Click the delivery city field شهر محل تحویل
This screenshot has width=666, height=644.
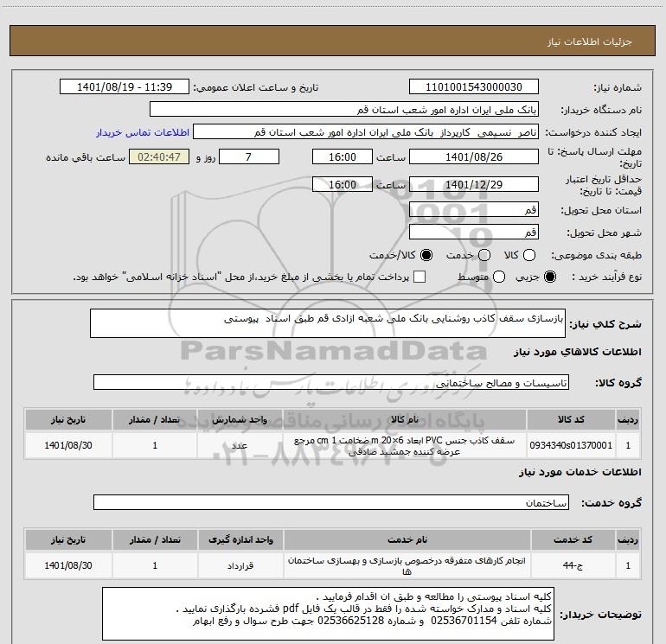click(474, 233)
